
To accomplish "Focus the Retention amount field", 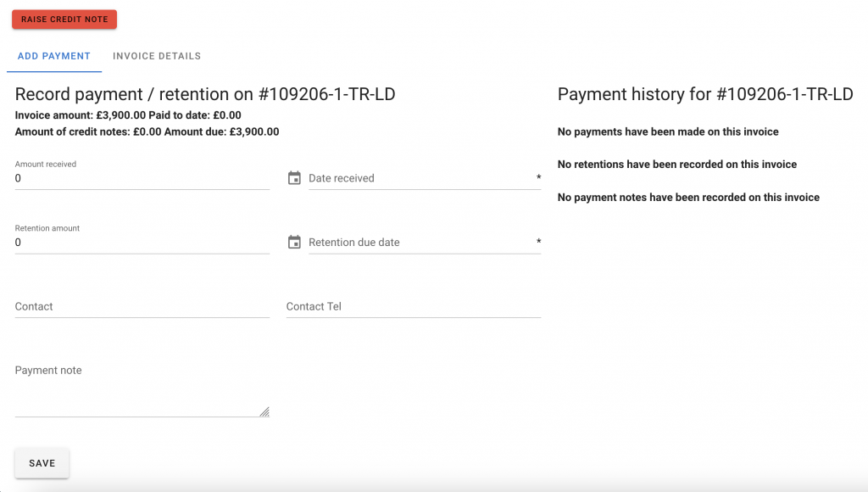I will tap(142, 243).
